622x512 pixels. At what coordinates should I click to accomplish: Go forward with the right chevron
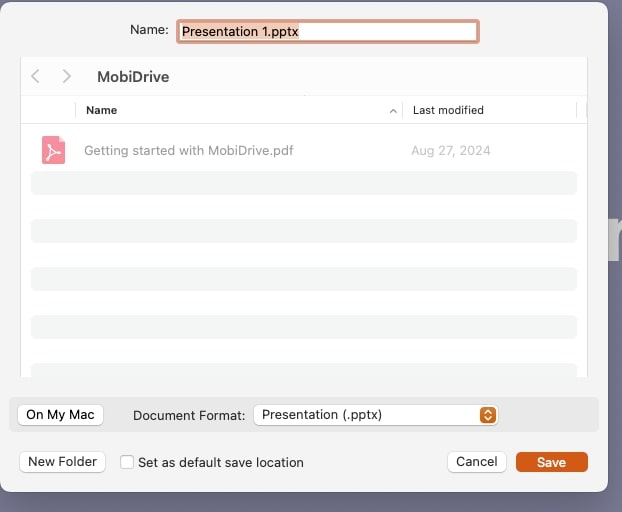coord(66,76)
